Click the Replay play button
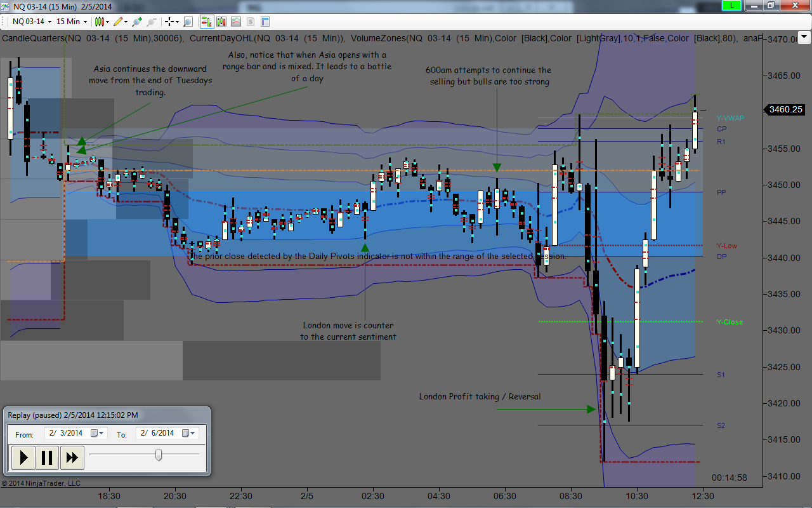 (23, 457)
